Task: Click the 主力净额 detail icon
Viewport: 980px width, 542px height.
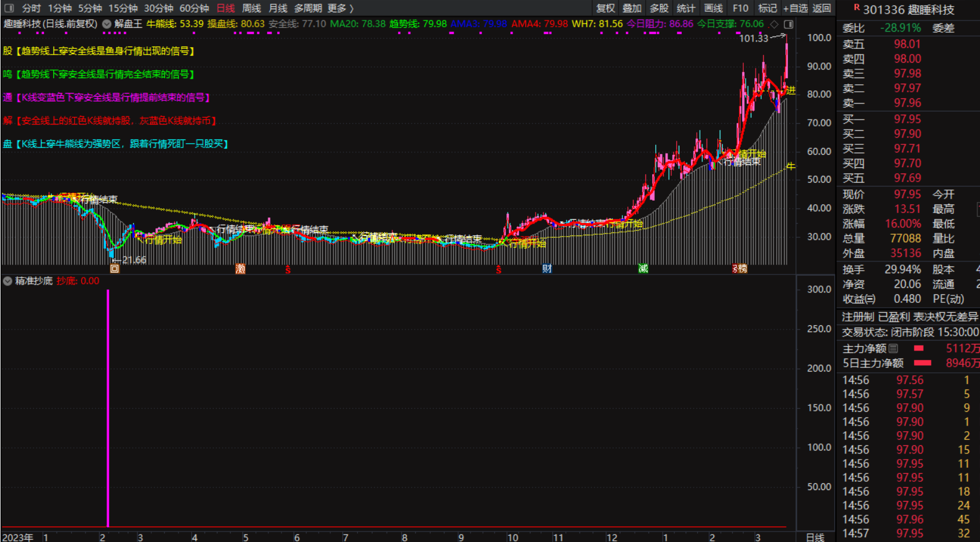Action: click(x=893, y=349)
